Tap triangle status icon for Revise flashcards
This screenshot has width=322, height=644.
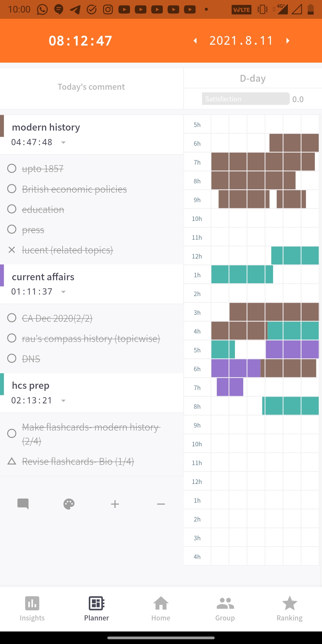(x=12, y=462)
